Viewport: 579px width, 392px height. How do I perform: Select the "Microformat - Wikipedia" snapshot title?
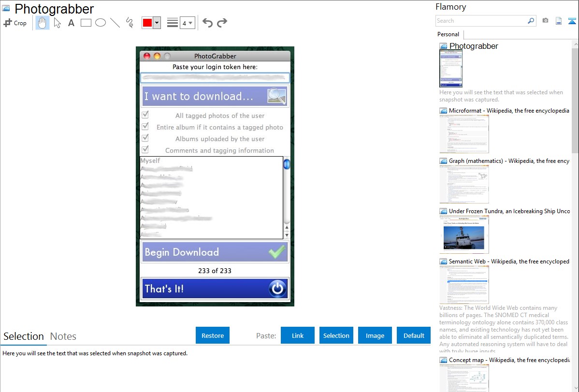tap(509, 111)
